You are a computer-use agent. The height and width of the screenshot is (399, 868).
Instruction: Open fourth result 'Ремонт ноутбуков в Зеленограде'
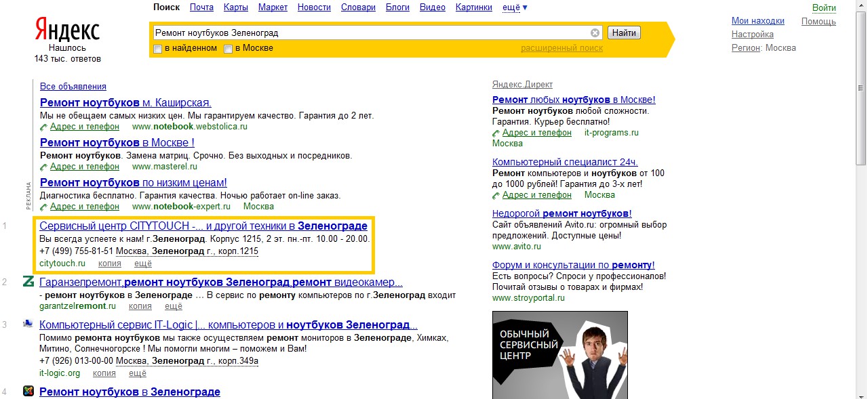pos(130,392)
